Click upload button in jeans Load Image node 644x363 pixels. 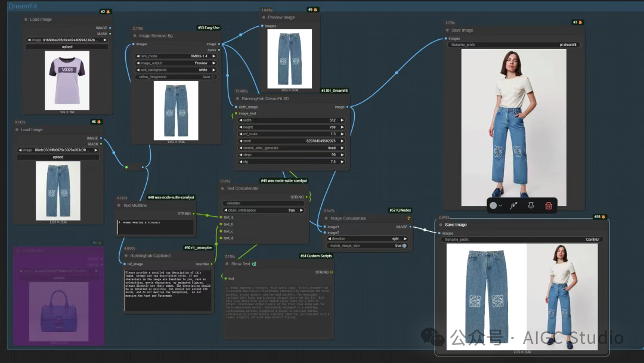[58, 157]
